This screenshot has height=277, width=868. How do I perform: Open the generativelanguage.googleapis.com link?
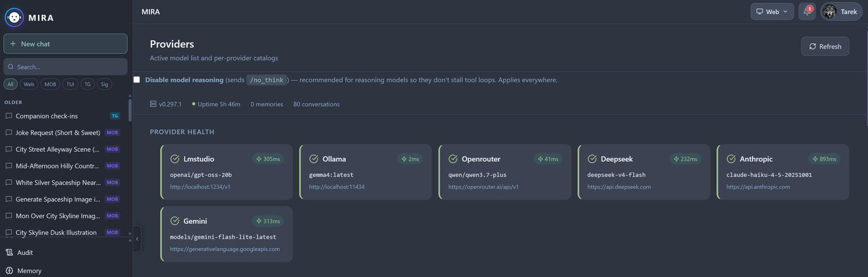[225, 249]
